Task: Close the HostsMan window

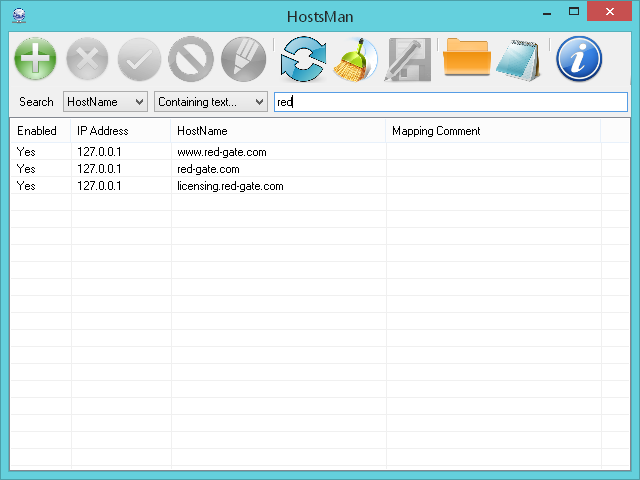Action: click(609, 11)
